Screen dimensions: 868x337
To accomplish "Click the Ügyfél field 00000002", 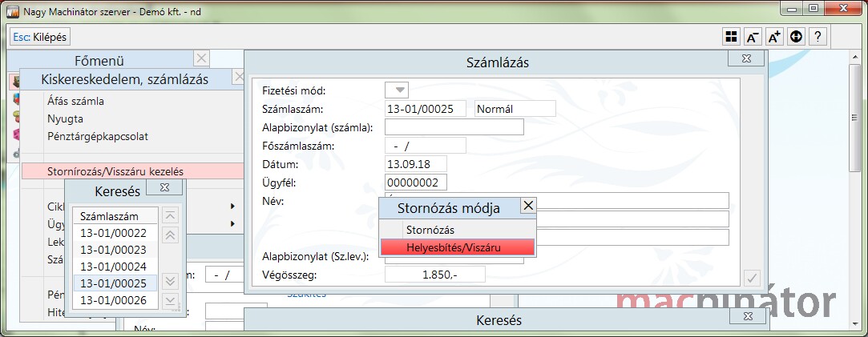I will coord(416,183).
